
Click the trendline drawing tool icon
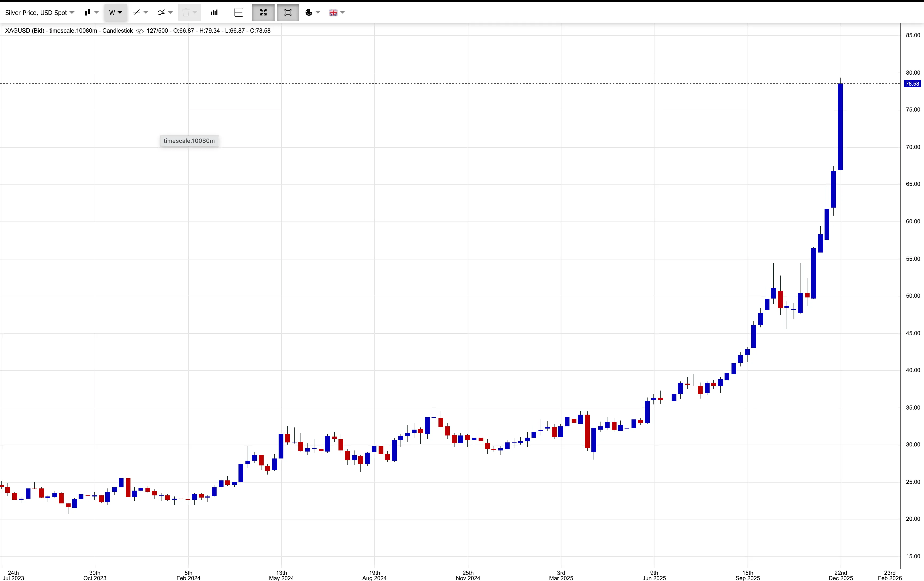click(137, 12)
